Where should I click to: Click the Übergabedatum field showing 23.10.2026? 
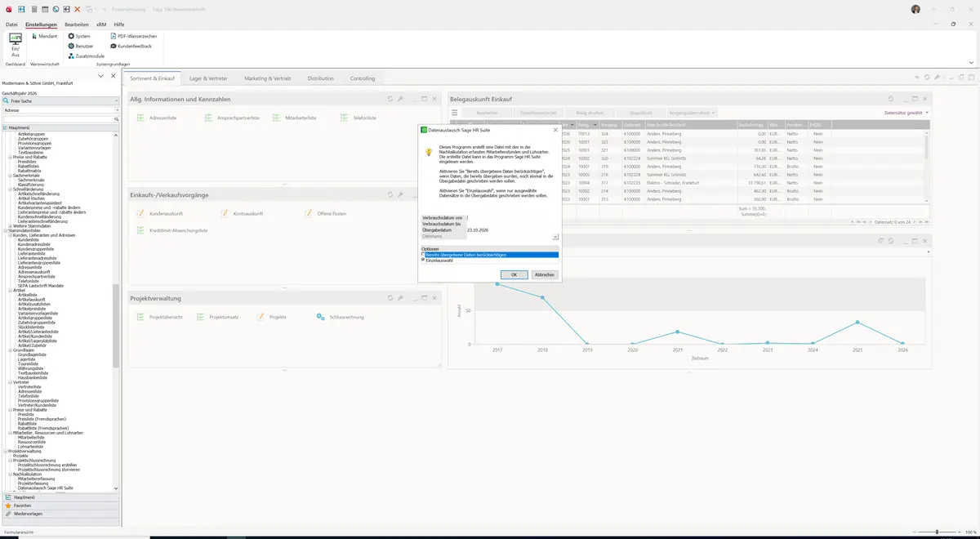coord(512,230)
